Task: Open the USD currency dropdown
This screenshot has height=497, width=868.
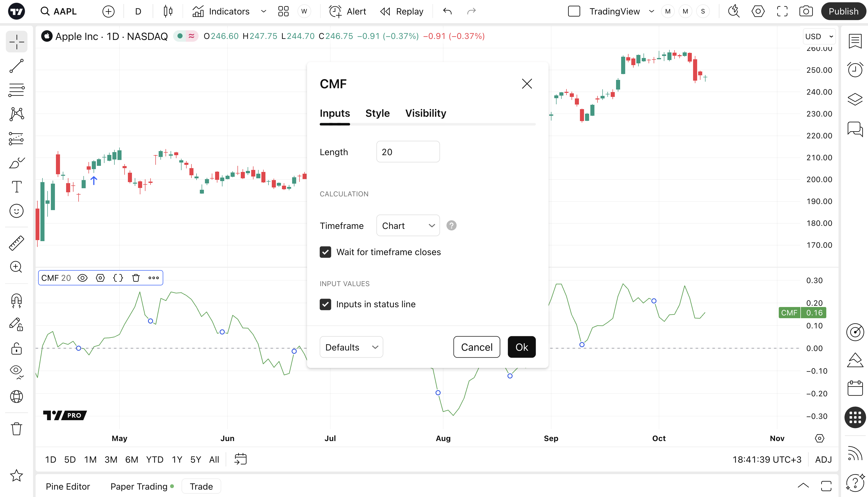Action: 819,37
